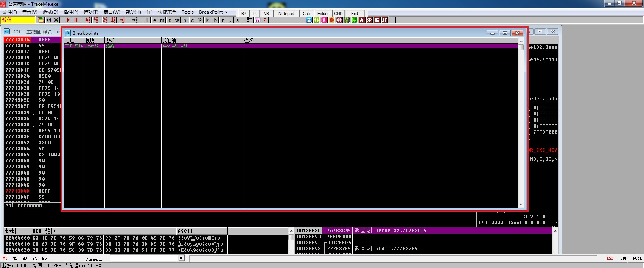
Task: Click the Folder quick button
Action: point(323,14)
